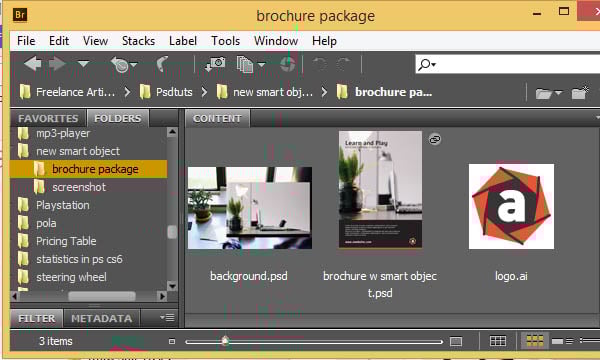Click the Adobe Bridge Br app icon
The width and height of the screenshot is (600, 360).
(x=20, y=15)
